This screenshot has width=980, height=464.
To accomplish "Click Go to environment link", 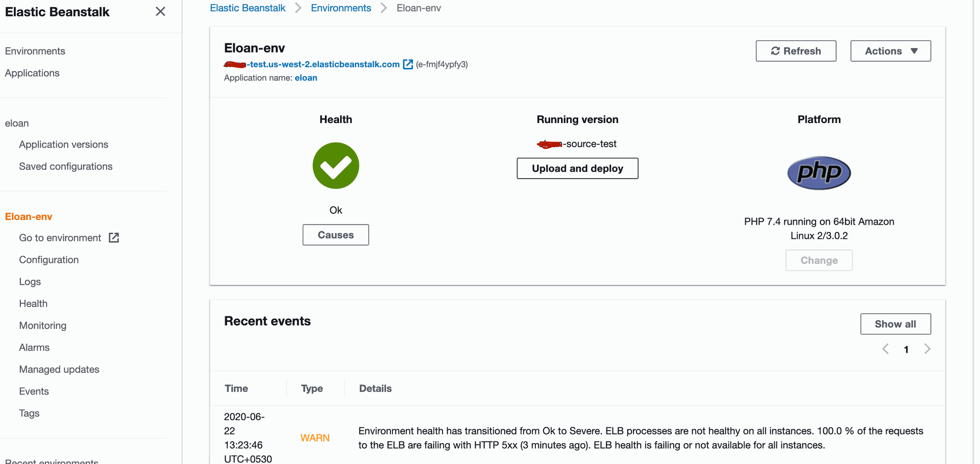I will [60, 238].
